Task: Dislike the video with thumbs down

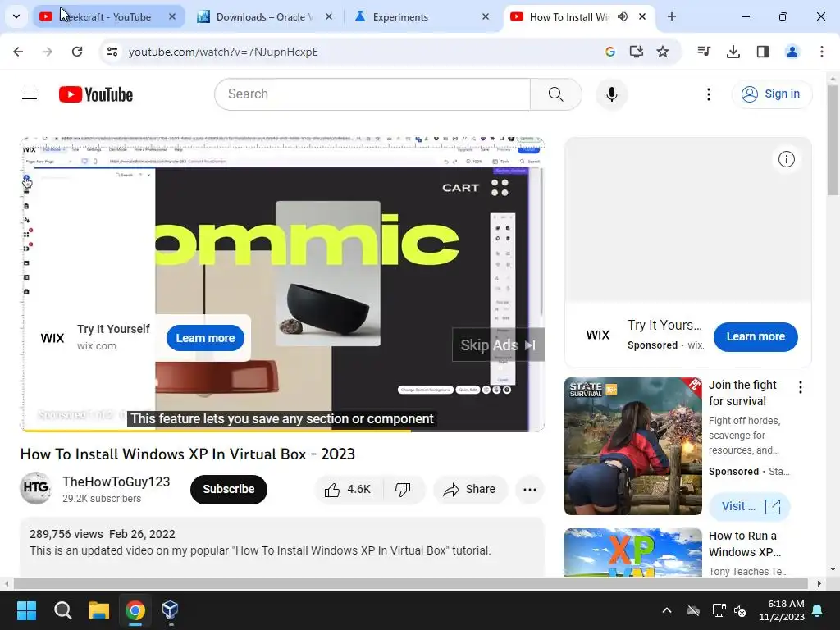Action: [x=404, y=489]
